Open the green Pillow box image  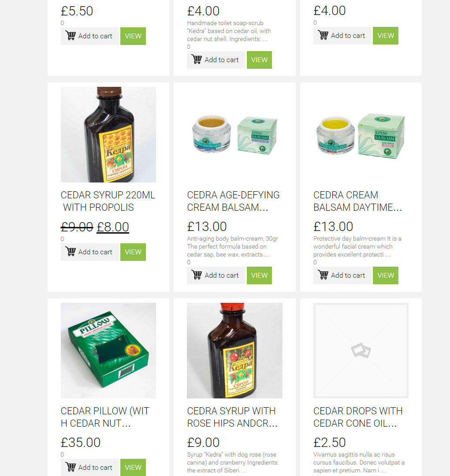coord(108,350)
